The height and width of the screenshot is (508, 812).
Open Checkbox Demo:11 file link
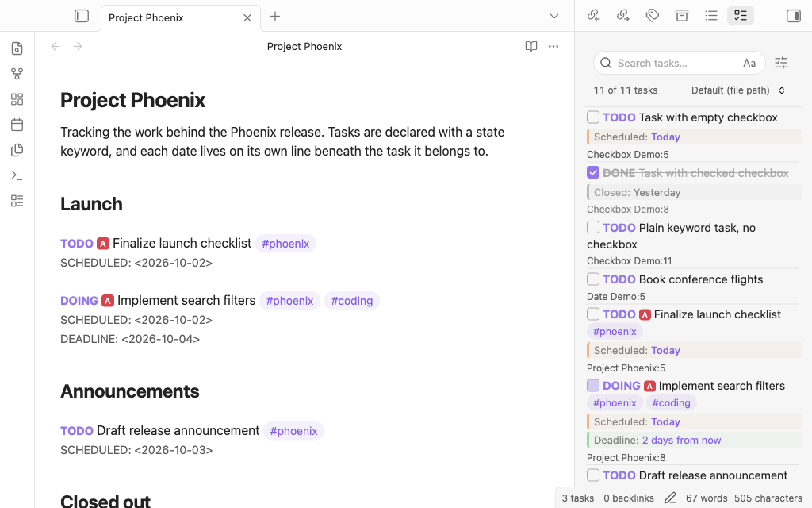(x=629, y=260)
